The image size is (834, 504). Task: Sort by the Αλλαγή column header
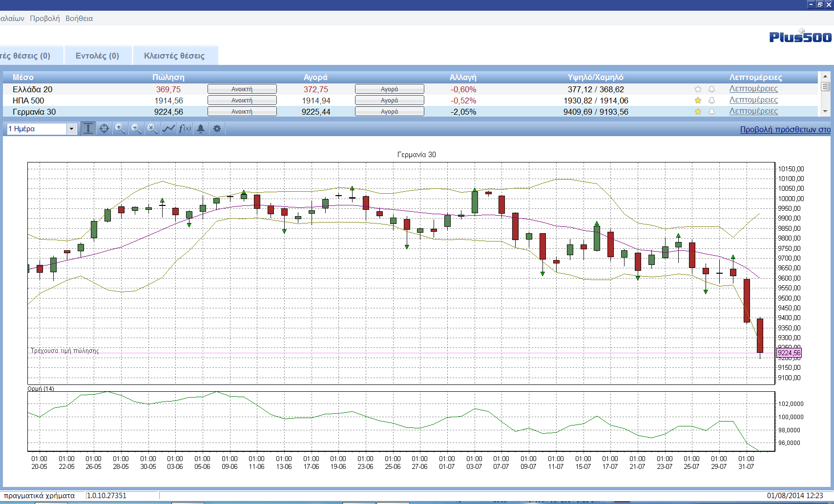pos(463,77)
